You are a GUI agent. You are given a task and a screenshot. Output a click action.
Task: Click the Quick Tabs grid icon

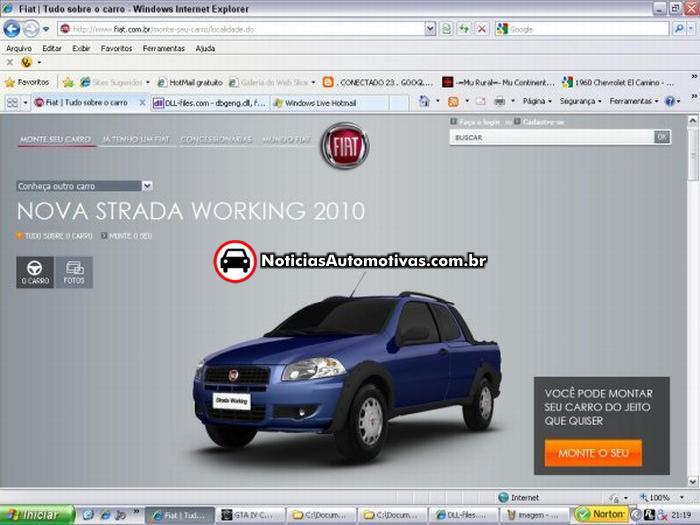pos(12,103)
